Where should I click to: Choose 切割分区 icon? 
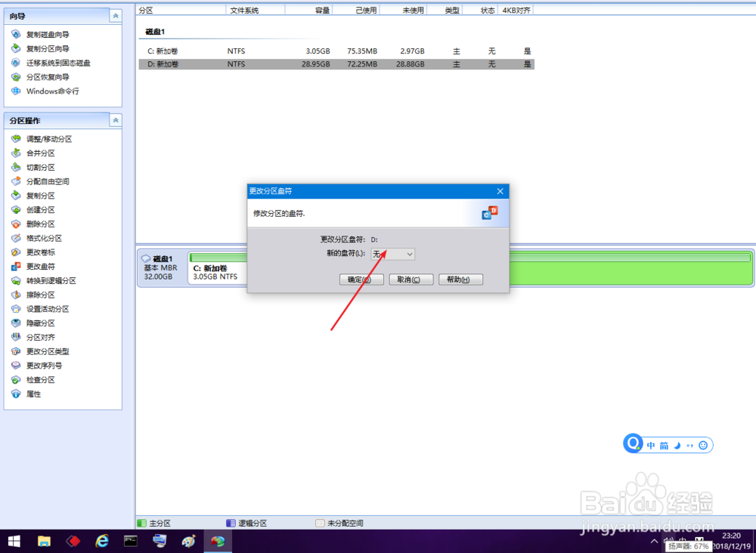point(16,167)
